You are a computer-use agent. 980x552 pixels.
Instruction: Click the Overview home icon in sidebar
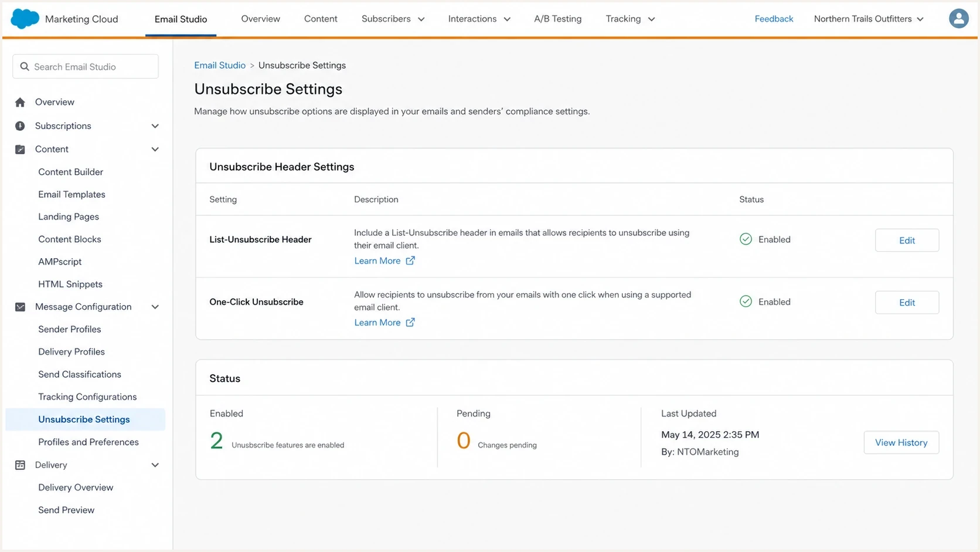click(x=20, y=102)
